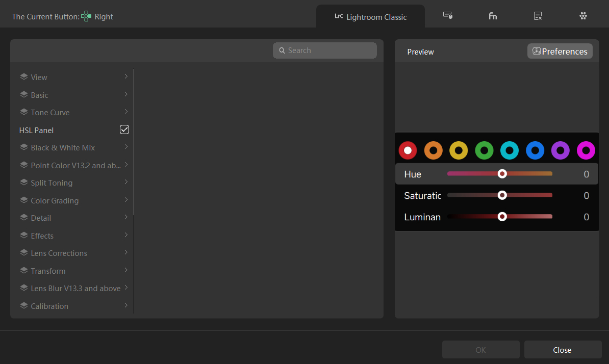This screenshot has height=364, width=609.
Task: Open the keyboard and mouse shortcut tab
Action: [x=447, y=16]
